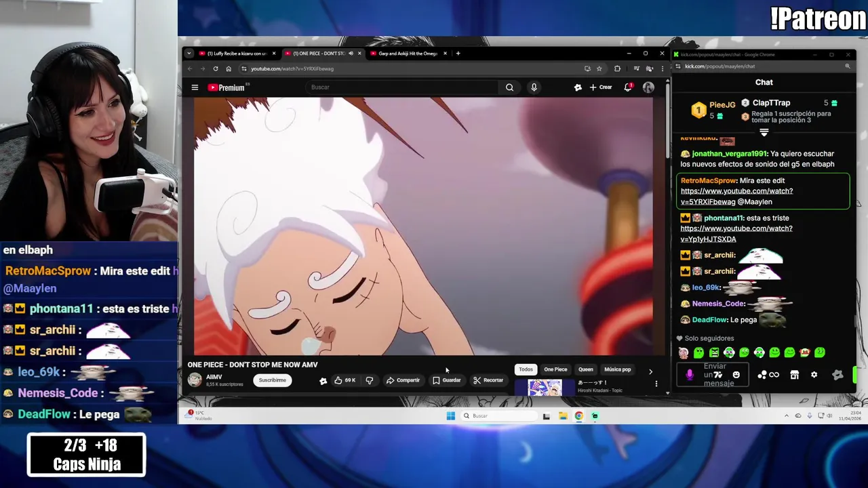Open the browser home page
The image size is (868, 488).
(x=229, y=68)
